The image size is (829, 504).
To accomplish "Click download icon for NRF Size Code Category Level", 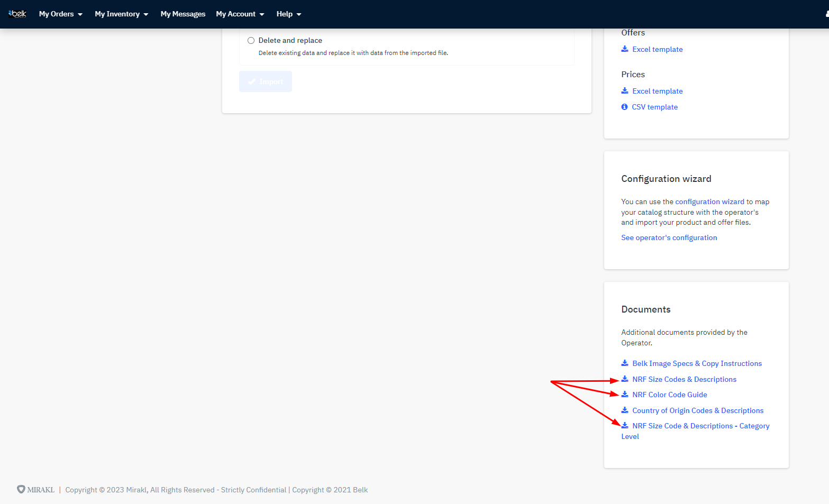I will click(x=625, y=426).
